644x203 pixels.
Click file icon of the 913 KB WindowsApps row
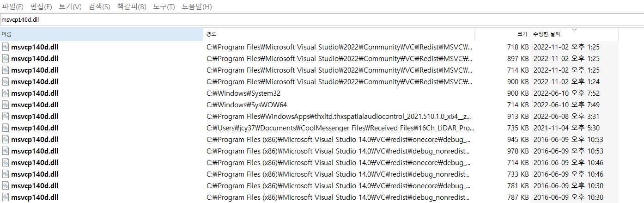[x=6, y=116]
